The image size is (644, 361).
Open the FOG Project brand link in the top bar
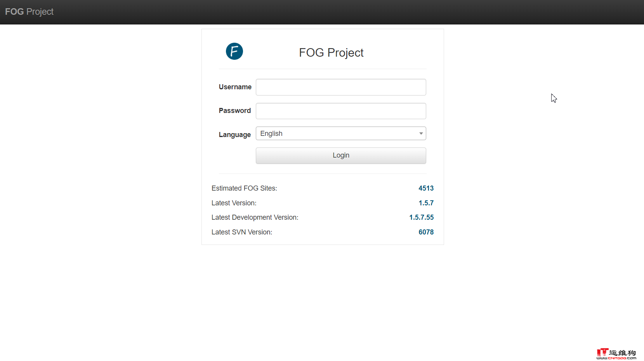click(29, 12)
